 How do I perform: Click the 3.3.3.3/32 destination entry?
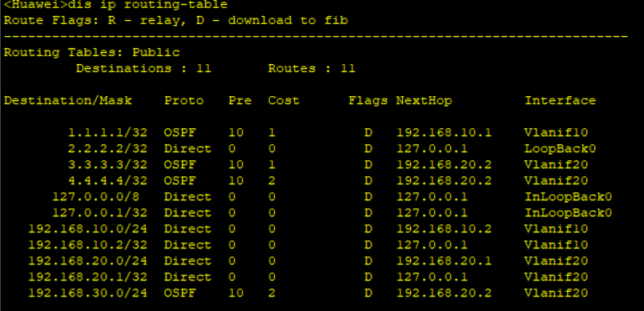pos(107,165)
